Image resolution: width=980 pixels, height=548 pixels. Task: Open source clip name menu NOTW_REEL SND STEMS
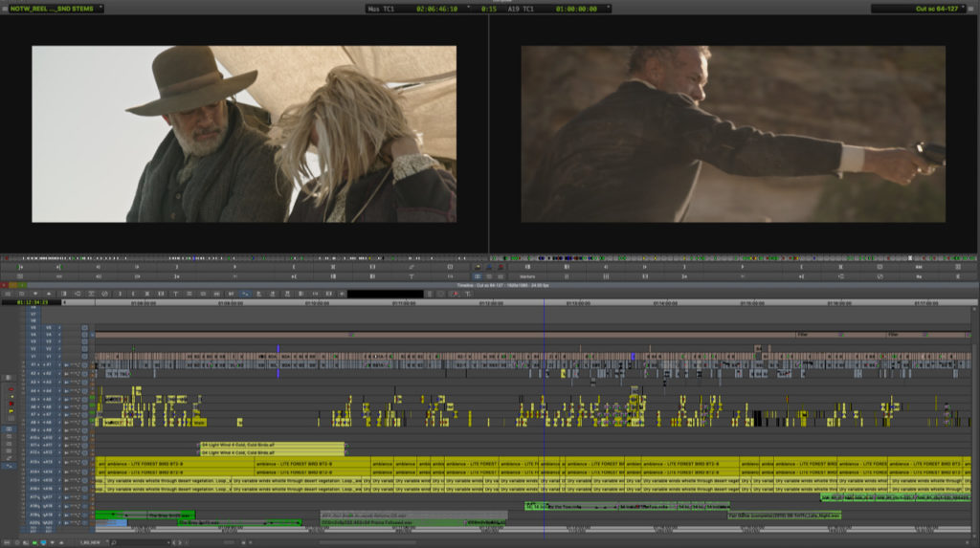55,9
